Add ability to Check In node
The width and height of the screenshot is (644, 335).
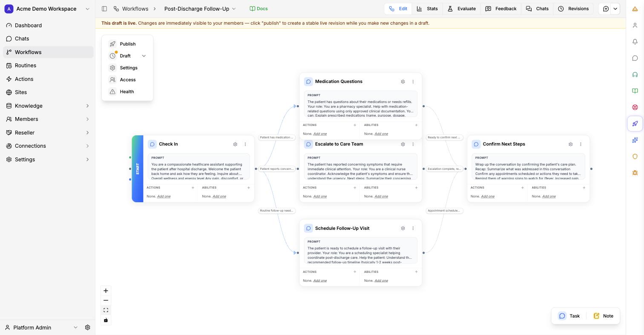click(x=249, y=188)
